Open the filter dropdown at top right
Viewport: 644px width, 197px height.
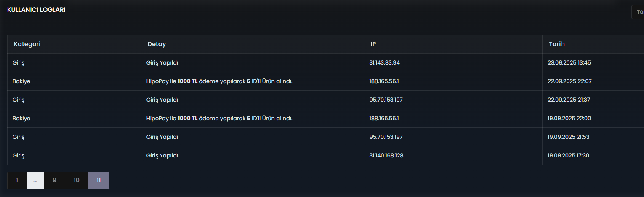(x=638, y=12)
